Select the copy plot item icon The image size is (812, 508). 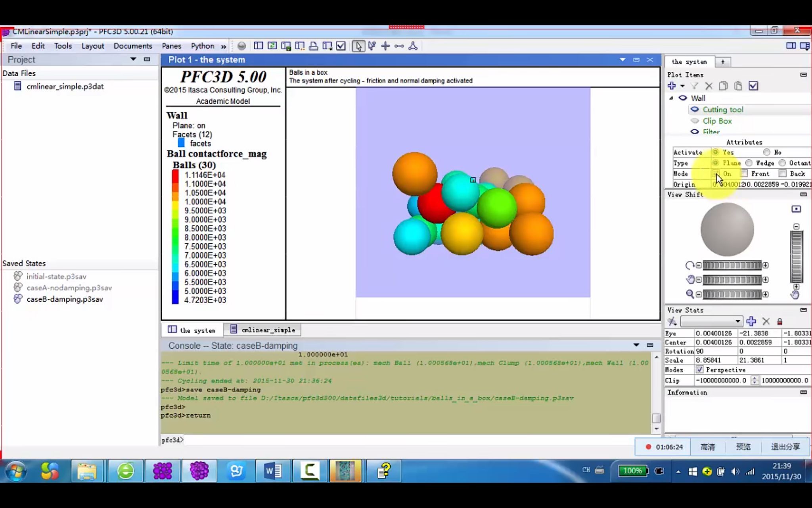coord(723,86)
